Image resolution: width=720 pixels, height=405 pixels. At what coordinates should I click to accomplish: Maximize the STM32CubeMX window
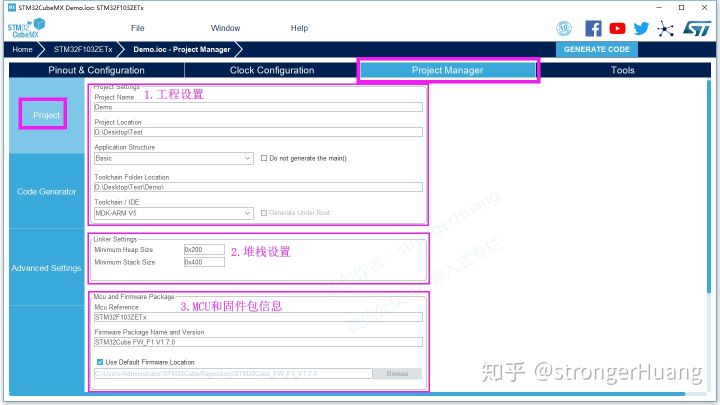tap(681, 7)
